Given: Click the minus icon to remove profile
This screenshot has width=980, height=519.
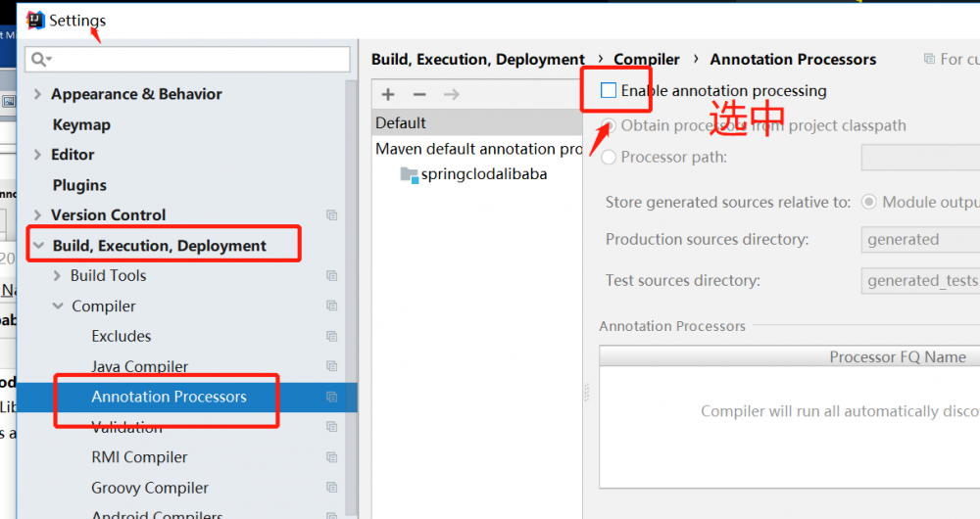Looking at the screenshot, I should point(419,94).
